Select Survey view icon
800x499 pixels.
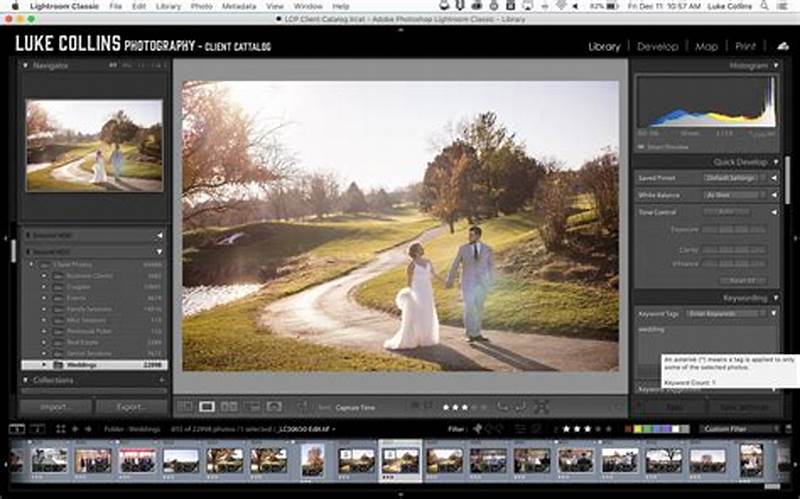pyautogui.click(x=252, y=407)
